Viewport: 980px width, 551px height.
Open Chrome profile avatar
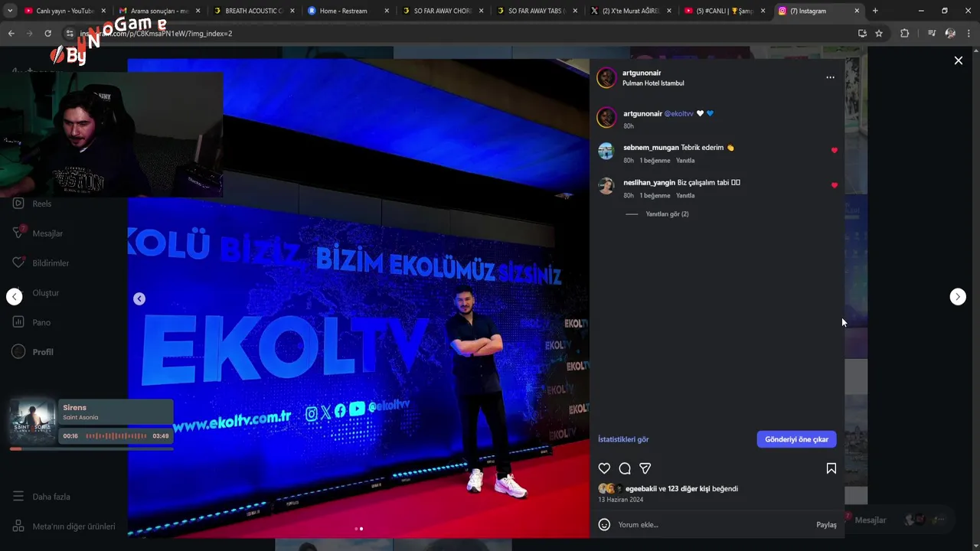[950, 34]
